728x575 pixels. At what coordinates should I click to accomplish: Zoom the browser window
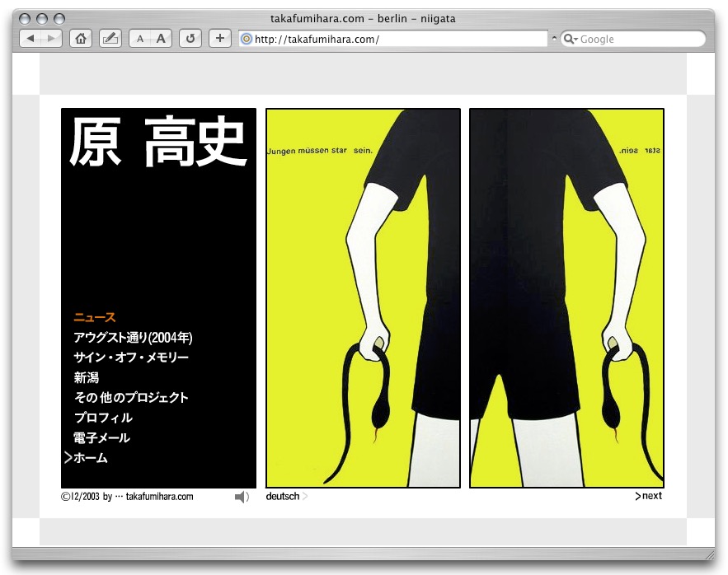(x=59, y=19)
